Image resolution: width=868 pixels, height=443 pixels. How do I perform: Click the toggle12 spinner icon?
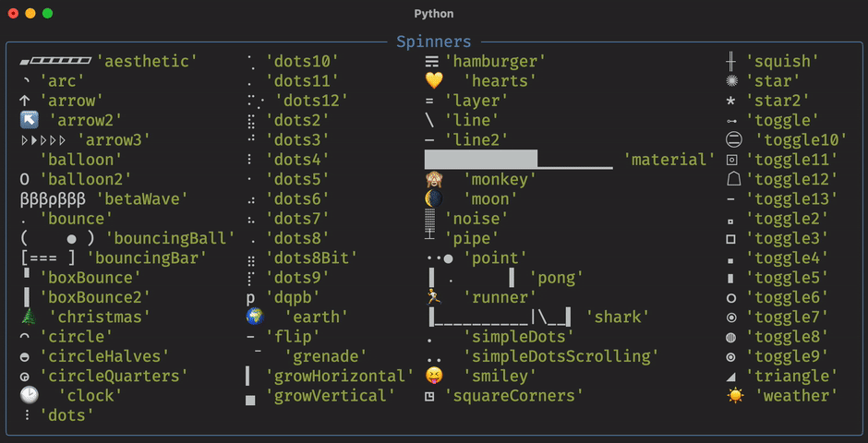click(735, 179)
